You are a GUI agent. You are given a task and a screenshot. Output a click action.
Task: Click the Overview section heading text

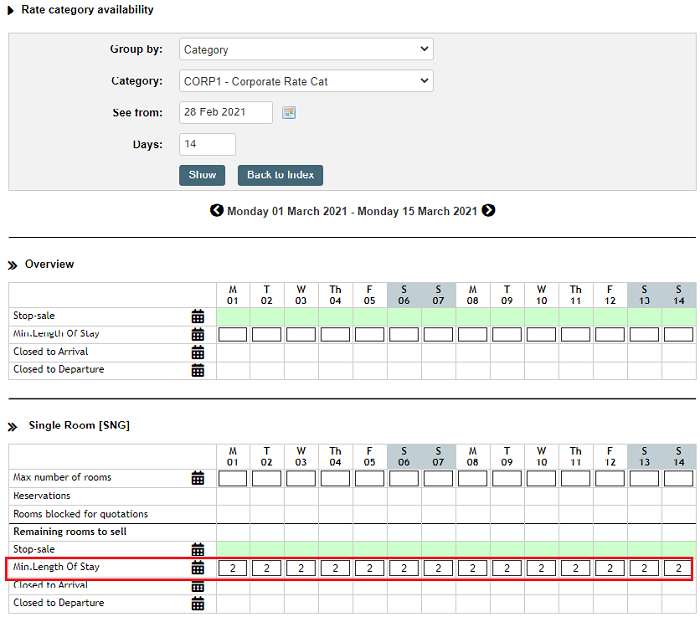click(50, 264)
